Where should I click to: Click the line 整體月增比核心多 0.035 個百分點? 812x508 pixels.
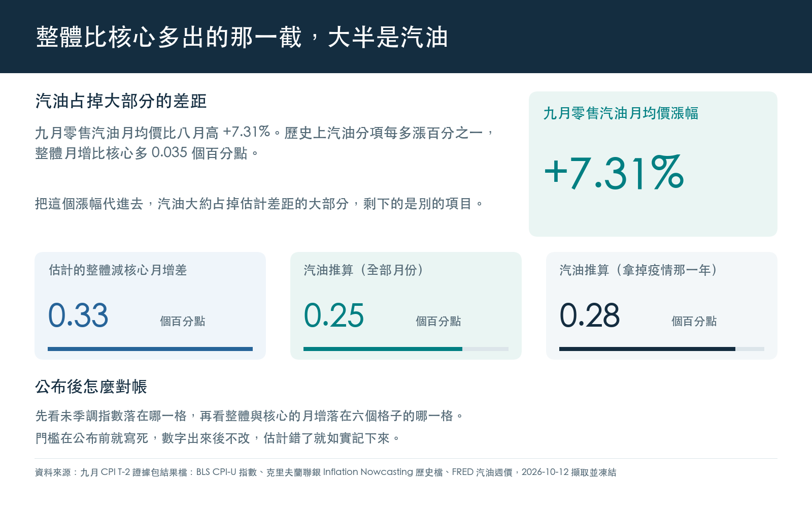point(147,153)
